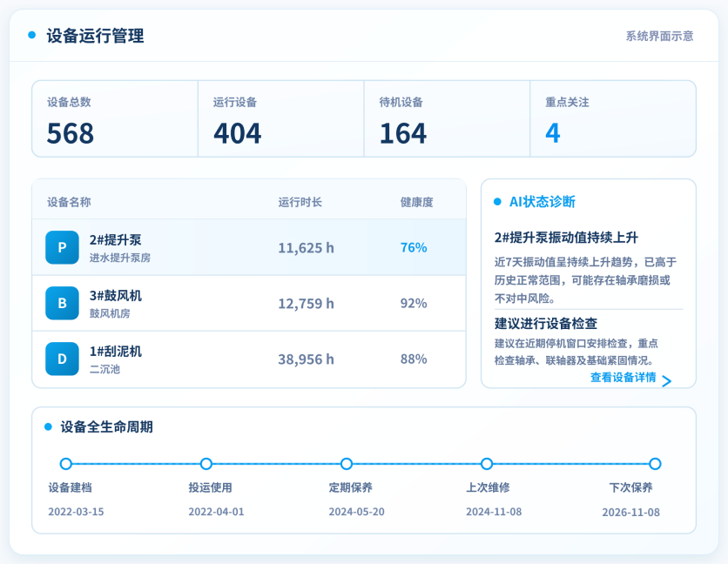Click the 二沉池 location label
The image size is (728, 564).
(x=104, y=369)
